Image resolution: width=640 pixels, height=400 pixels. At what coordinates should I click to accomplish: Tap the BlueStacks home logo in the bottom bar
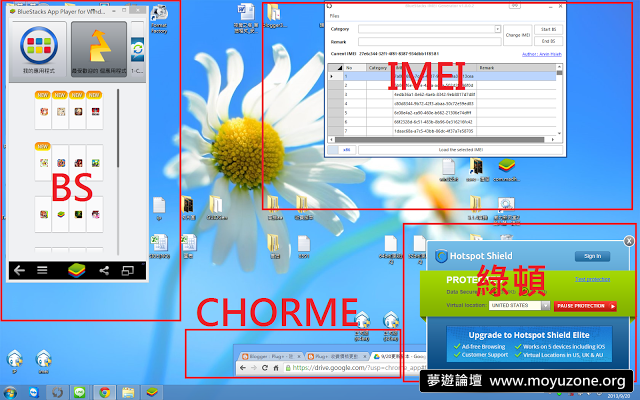click(76, 270)
